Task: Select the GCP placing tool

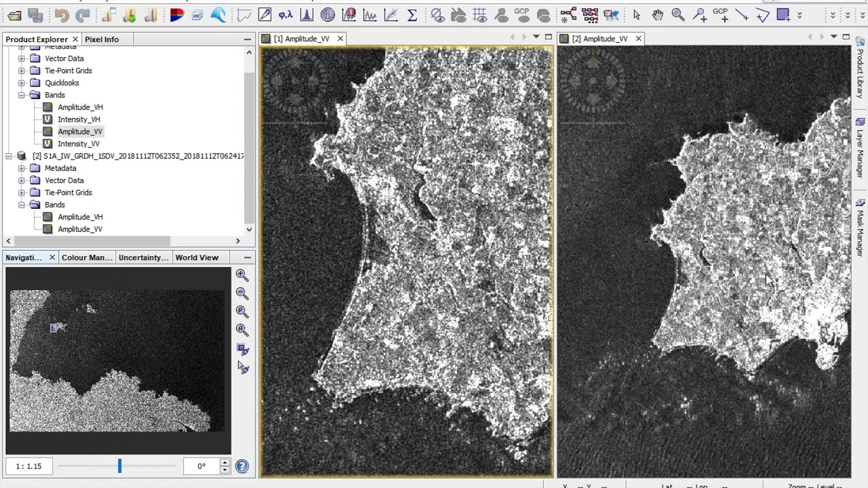Action: tap(720, 14)
